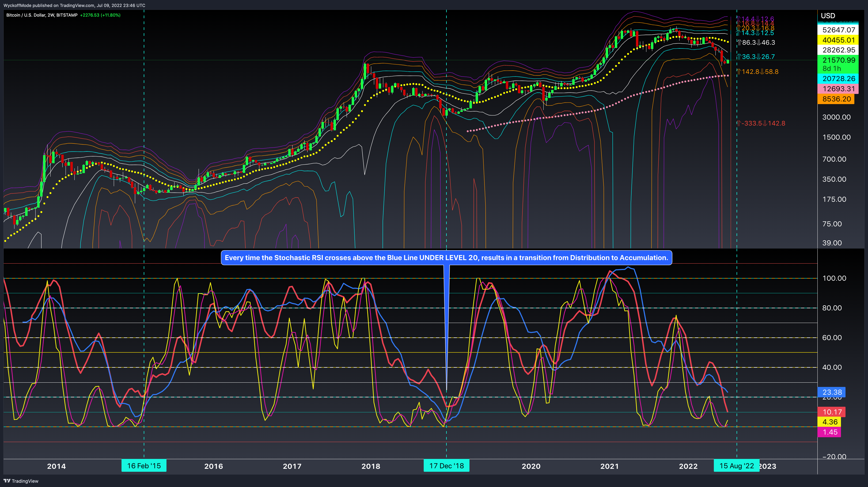Click the -20.00 level on indicator axis
Viewport: 868px width, 487px height.
(x=834, y=457)
